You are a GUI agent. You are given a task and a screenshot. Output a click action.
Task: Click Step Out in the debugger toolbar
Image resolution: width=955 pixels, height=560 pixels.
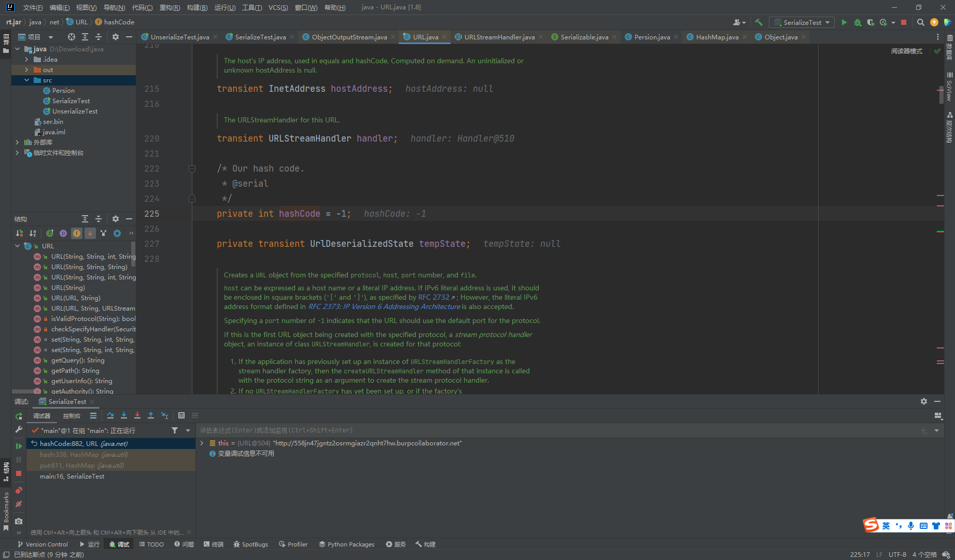pos(151,415)
